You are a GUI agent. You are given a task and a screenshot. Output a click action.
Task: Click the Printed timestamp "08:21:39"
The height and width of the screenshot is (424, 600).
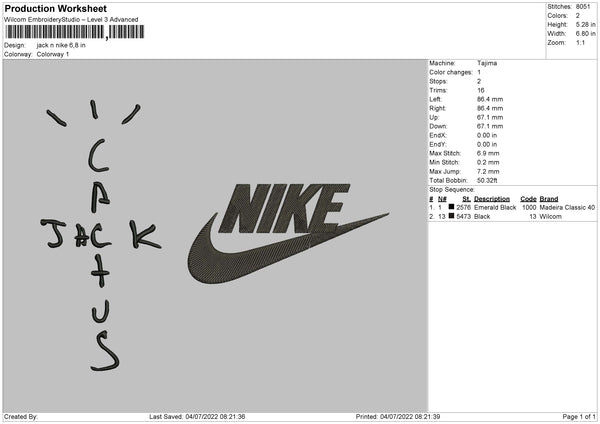[427, 417]
